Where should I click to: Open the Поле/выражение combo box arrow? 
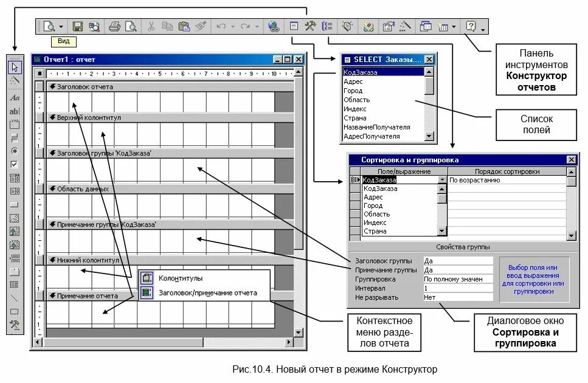pyautogui.click(x=442, y=180)
